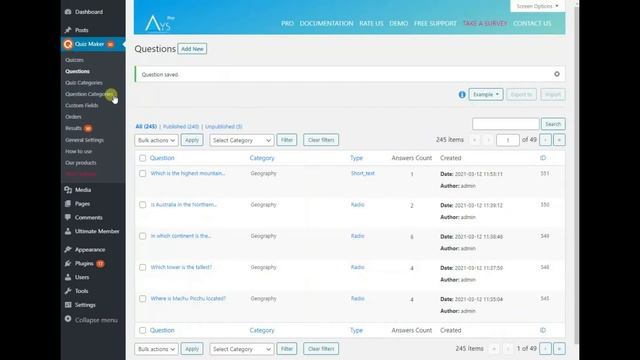This screenshot has width=640, height=360.
Task: Open the bottom Select Category dropdown
Action: [241, 349]
